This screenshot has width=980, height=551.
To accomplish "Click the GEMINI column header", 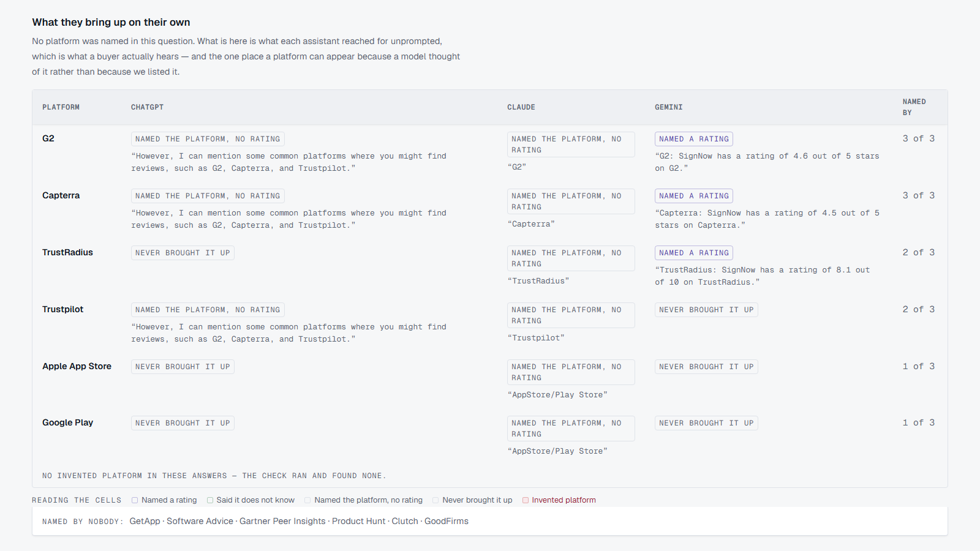I will (x=669, y=107).
